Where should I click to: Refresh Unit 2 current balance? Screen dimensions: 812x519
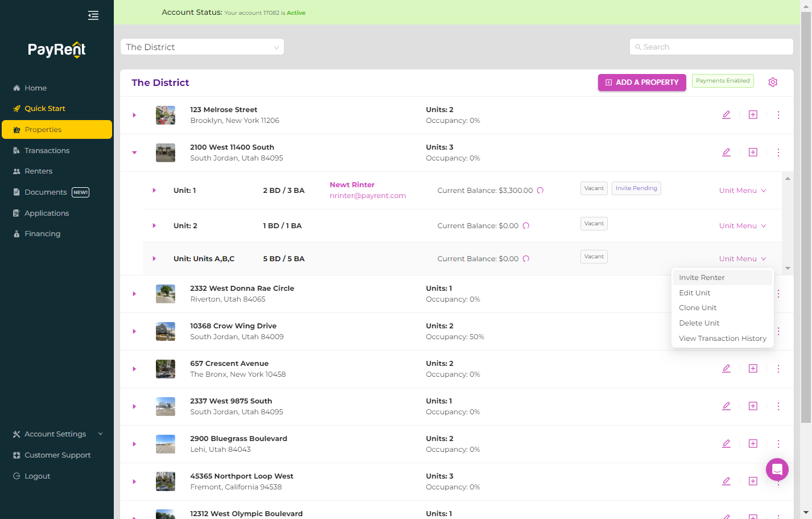coord(526,226)
